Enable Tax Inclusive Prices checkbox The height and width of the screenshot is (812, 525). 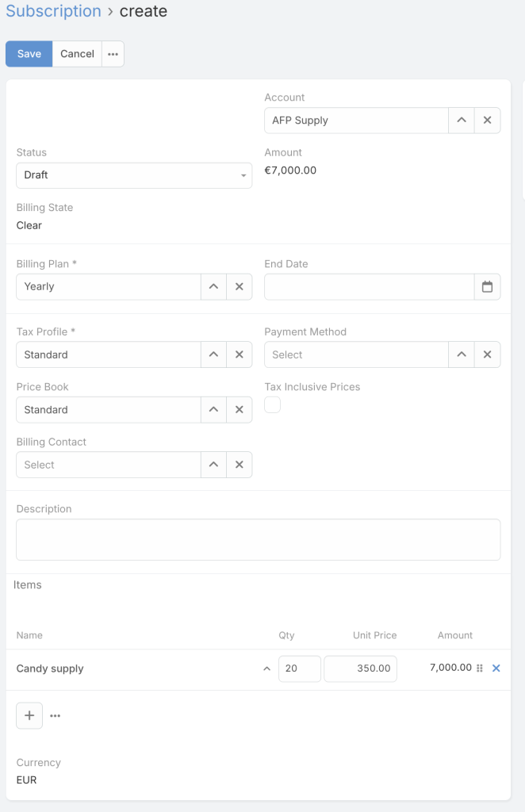272,405
